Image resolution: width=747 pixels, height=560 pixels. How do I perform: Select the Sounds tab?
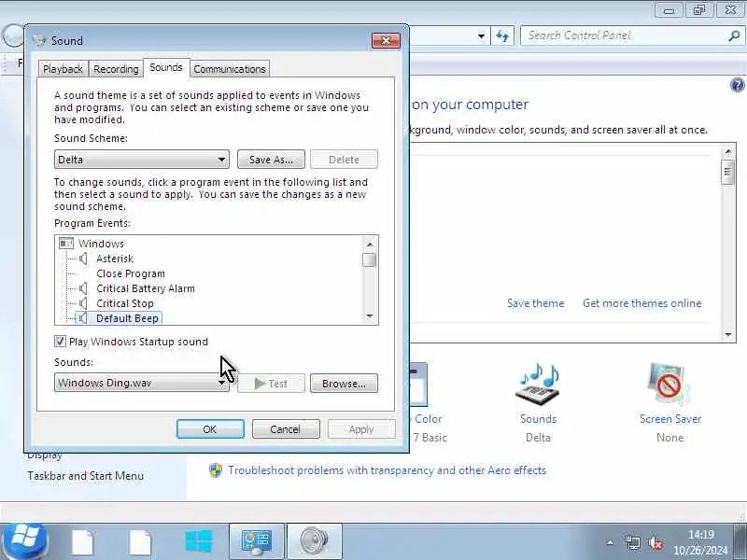pos(166,67)
